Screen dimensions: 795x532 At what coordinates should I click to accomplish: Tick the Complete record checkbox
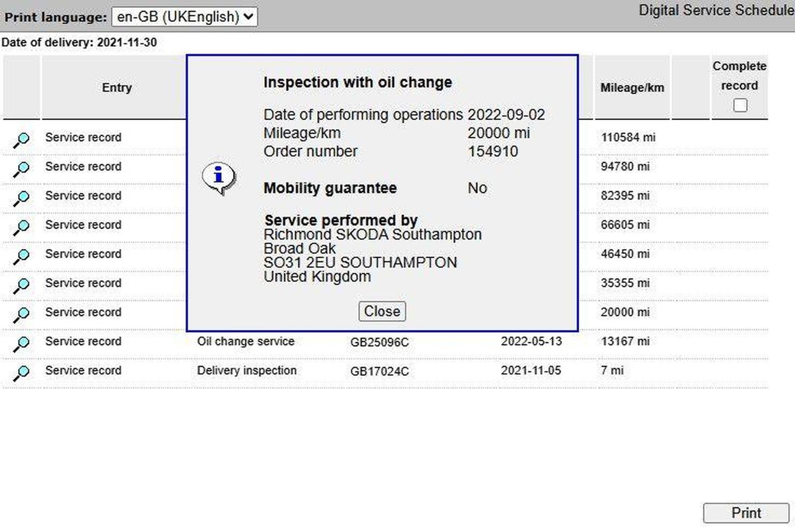tap(740, 105)
